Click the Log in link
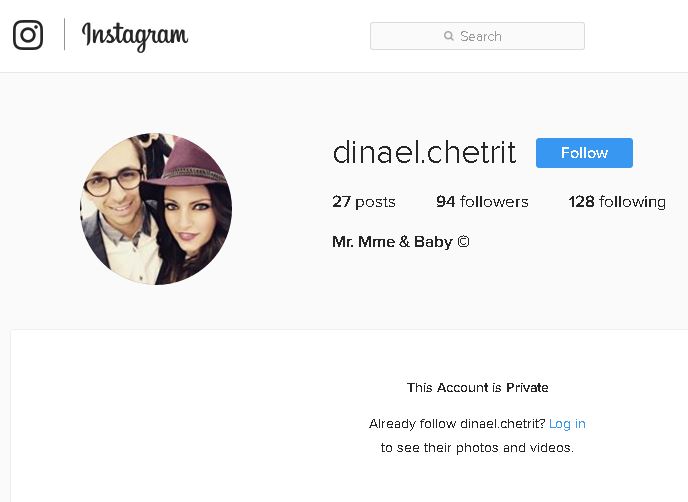Viewport: 688px width, 502px height. 567,424
